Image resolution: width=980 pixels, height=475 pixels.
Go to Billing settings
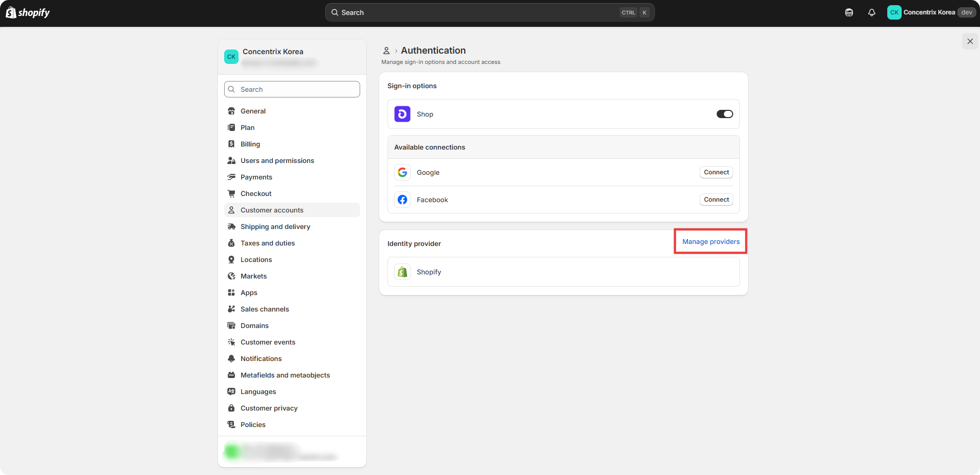[292, 144]
